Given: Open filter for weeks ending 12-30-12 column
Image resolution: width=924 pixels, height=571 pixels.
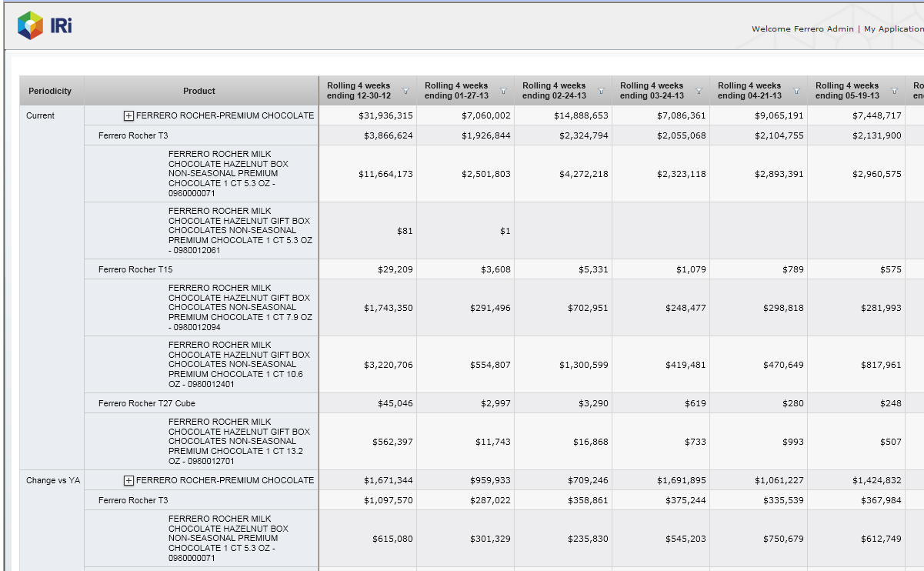Looking at the screenshot, I should [405, 91].
